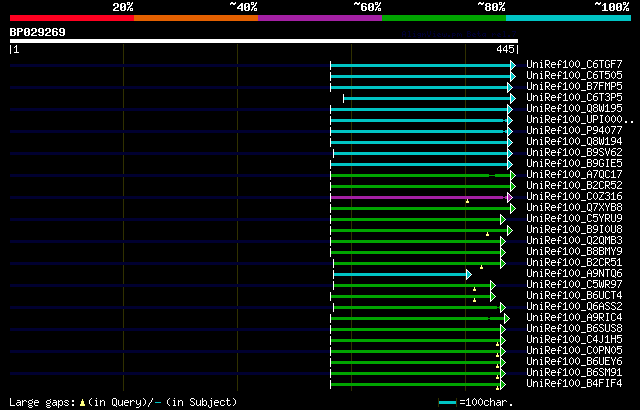Select the UniRef100_Q6ASS2 label
The height and width of the screenshot is (410, 640).
coord(574,307)
